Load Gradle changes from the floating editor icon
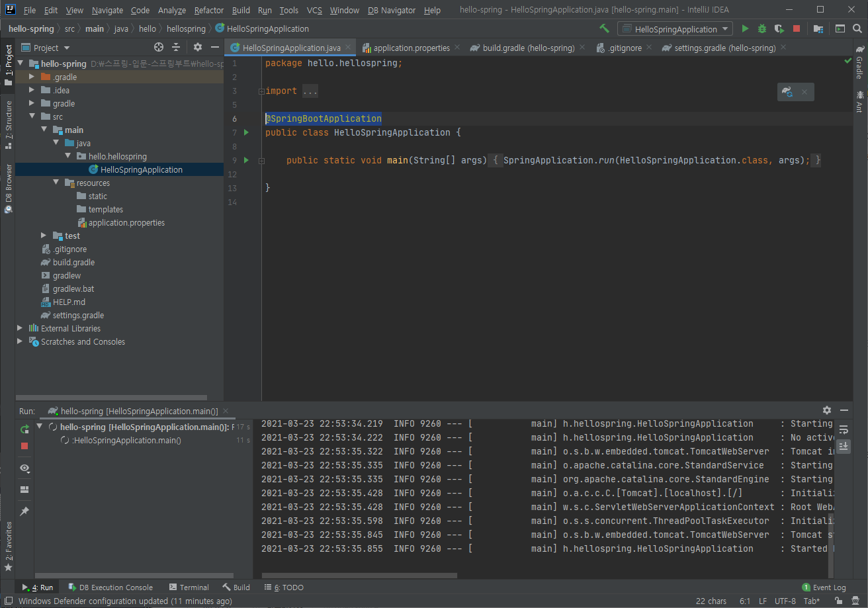This screenshot has width=868, height=608. pyautogui.click(x=787, y=92)
